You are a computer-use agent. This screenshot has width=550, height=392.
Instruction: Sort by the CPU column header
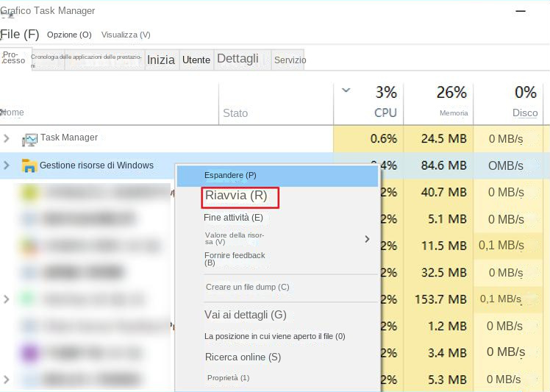pos(385,113)
